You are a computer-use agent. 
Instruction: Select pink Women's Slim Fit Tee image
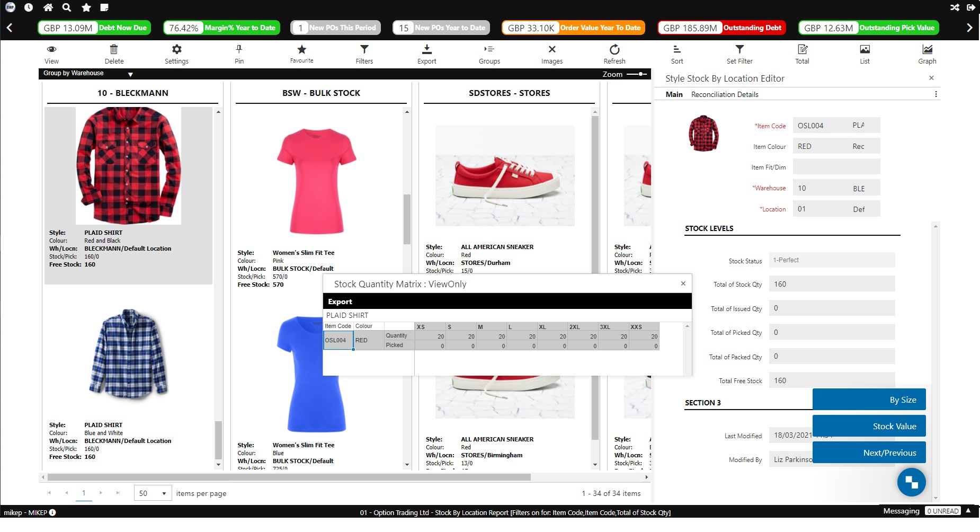point(316,180)
